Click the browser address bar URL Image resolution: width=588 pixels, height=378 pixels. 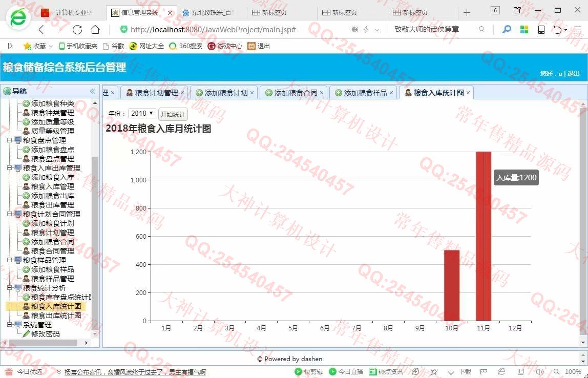213,30
